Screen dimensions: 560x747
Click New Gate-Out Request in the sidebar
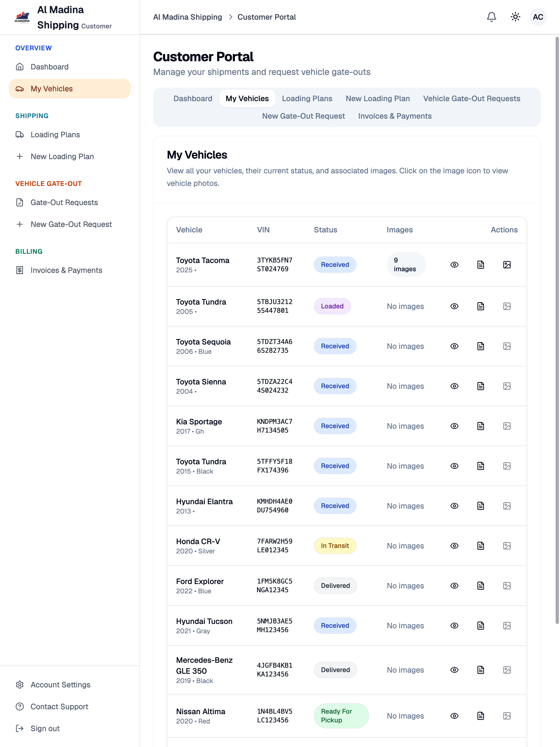(69, 224)
